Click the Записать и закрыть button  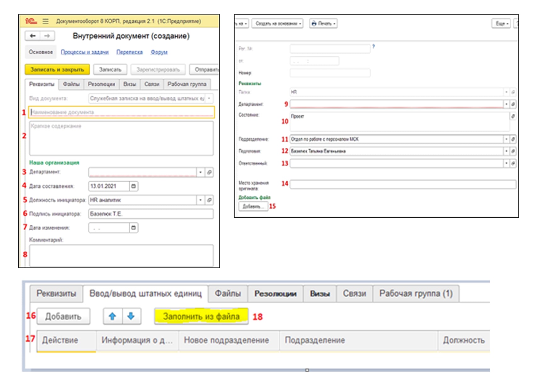[x=57, y=70]
